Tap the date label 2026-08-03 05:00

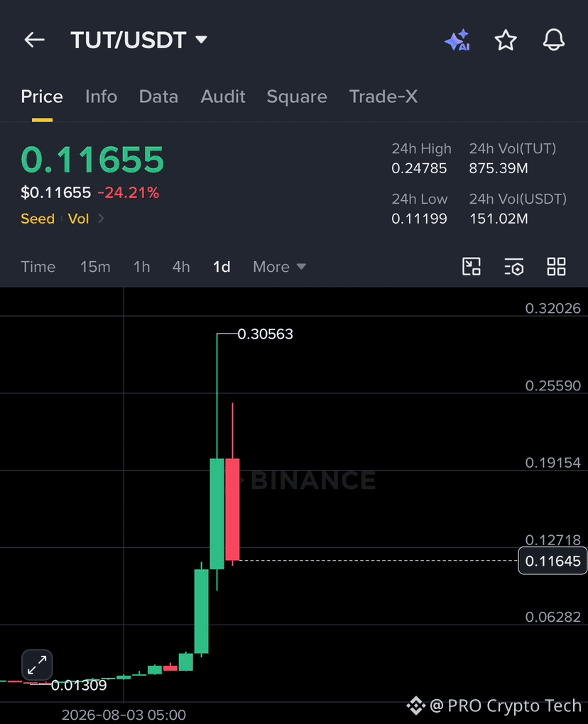(x=124, y=715)
